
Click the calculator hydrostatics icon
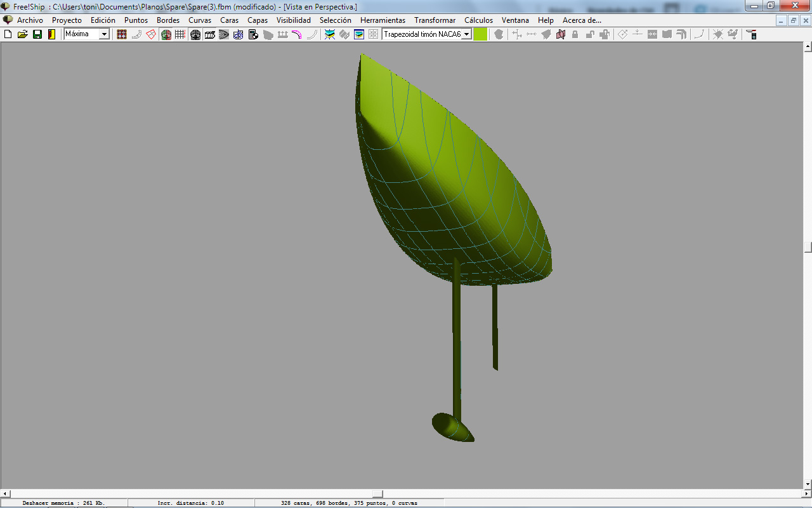coord(253,34)
